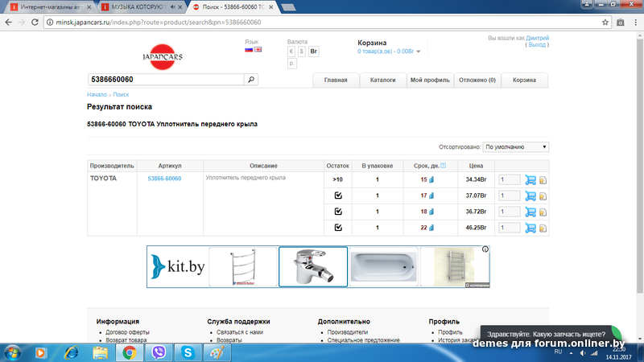Image resolution: width=644 pixels, height=362 pixels.
Task: Click the postpone icon for the 37.07Br row
Action: 543,196
